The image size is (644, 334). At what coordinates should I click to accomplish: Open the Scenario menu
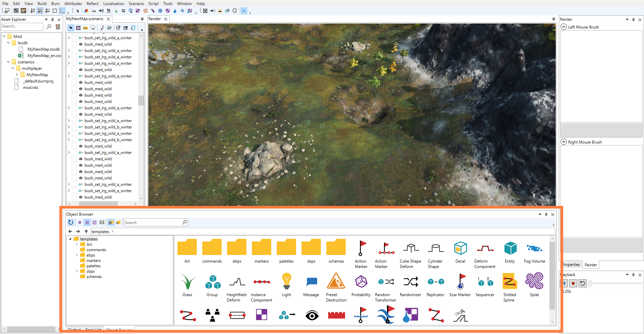pos(136,4)
